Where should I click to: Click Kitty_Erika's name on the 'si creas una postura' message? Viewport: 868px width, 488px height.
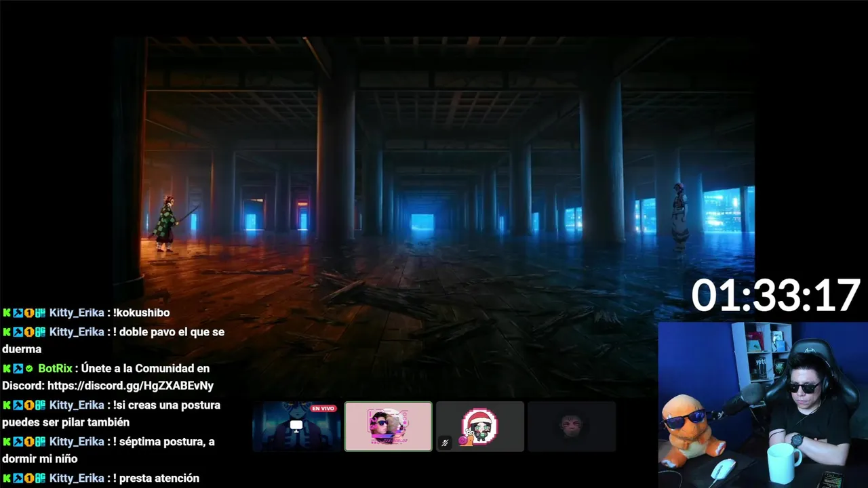click(x=77, y=405)
